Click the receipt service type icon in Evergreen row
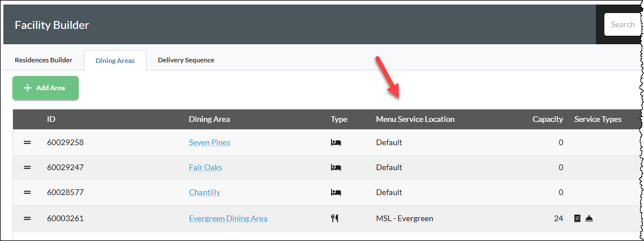644x241 pixels. [x=577, y=218]
